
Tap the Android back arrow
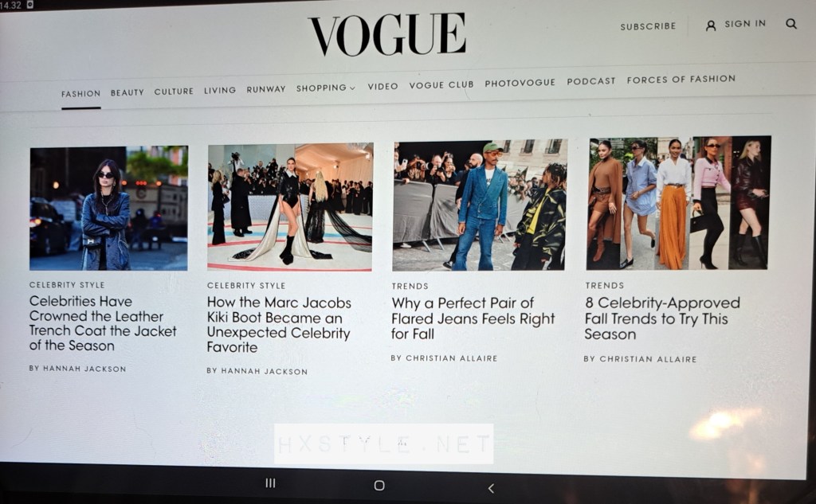click(x=491, y=488)
